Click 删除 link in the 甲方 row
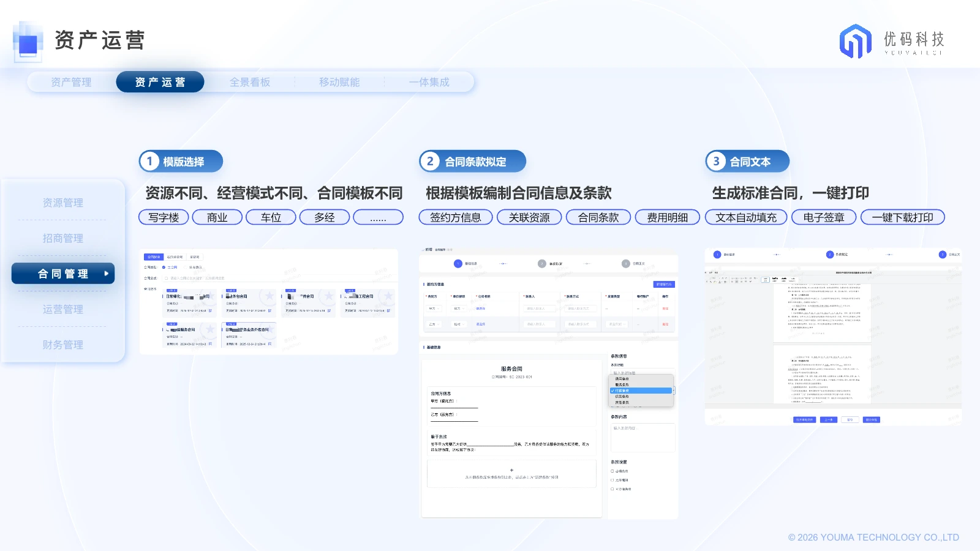This screenshot has height=551, width=980. click(665, 309)
